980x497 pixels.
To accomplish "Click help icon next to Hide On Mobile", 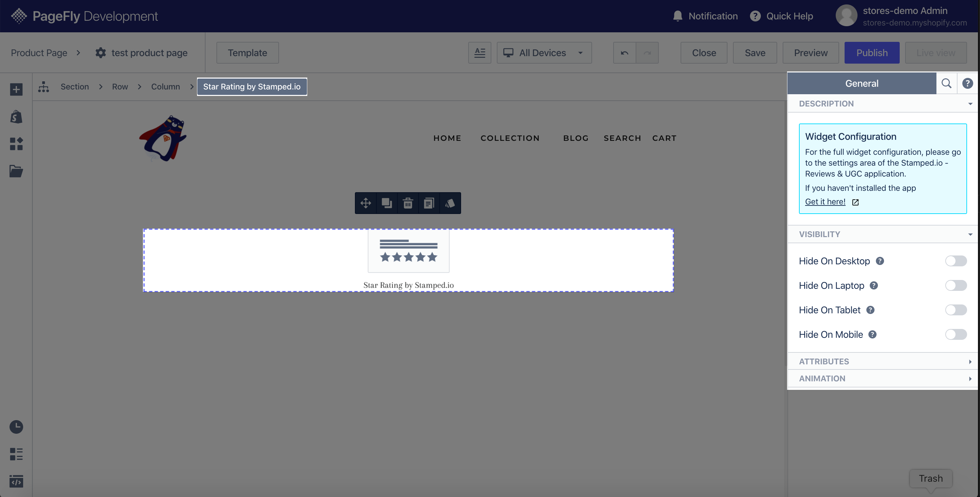I will point(873,334).
